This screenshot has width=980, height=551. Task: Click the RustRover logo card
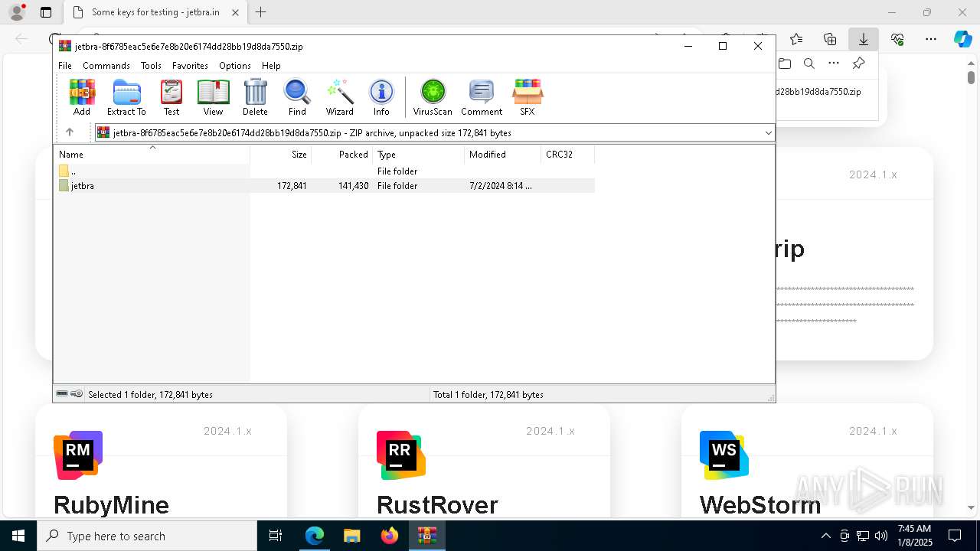(x=401, y=455)
